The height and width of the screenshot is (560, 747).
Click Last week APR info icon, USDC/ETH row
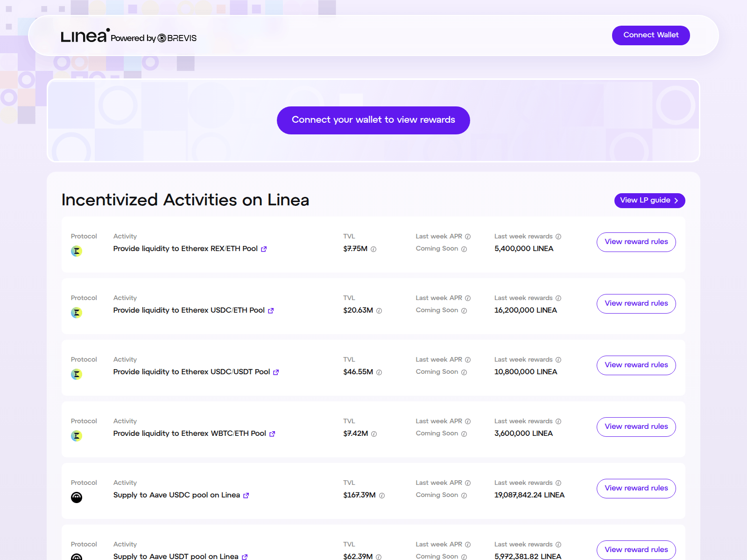pos(468,298)
